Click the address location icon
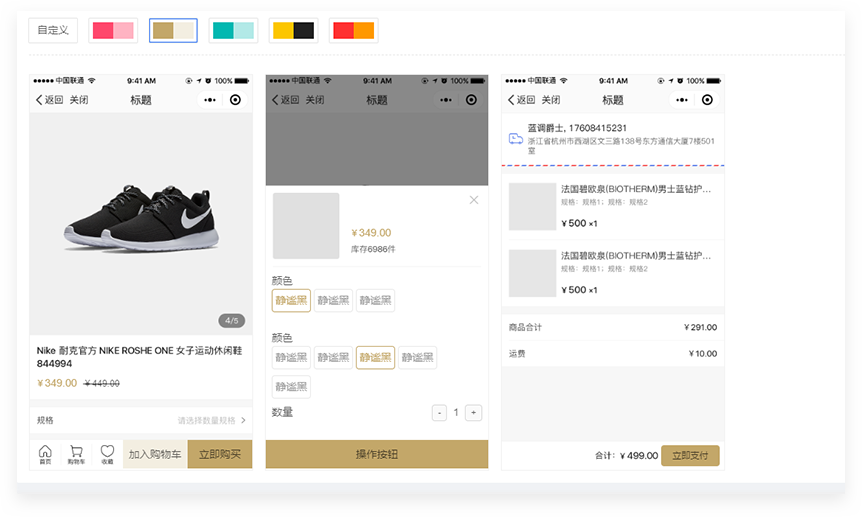The width and height of the screenshot is (862, 517). pyautogui.click(x=516, y=139)
